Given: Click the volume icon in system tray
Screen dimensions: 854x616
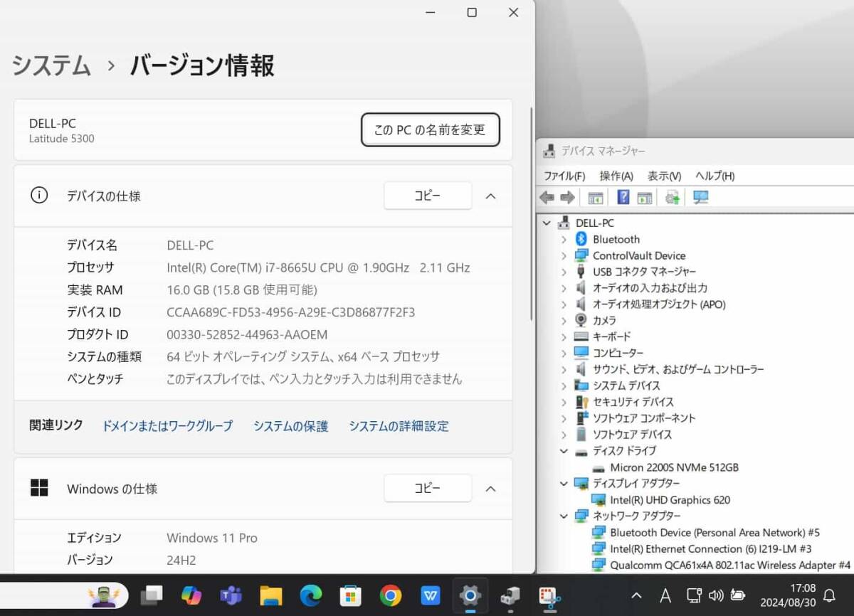Looking at the screenshot, I should [717, 595].
